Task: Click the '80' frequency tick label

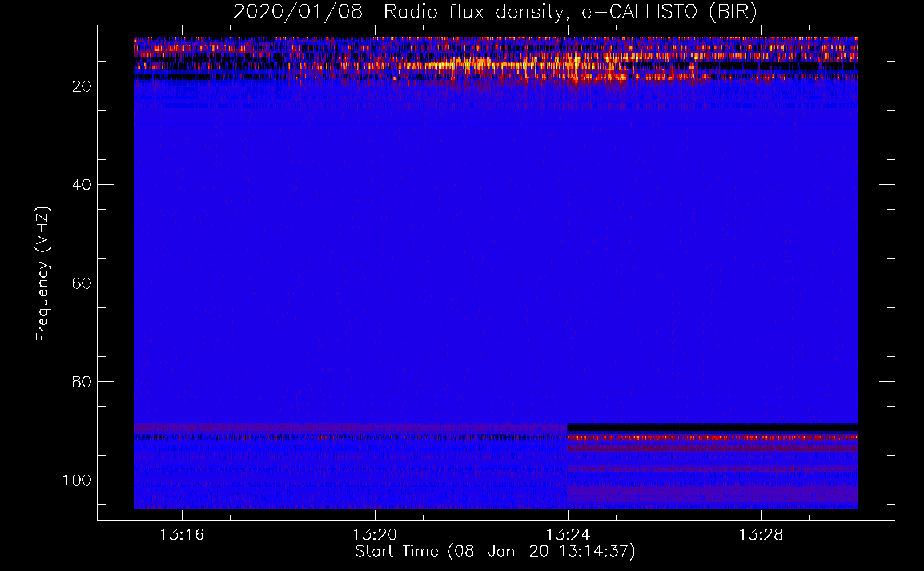Action: [82, 381]
